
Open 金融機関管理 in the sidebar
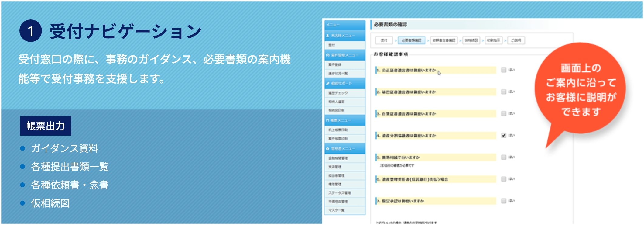[x=345, y=158]
